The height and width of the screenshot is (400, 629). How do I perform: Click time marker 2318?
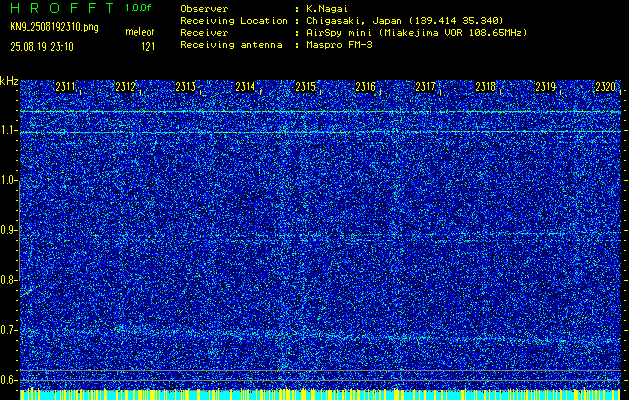tap(485, 87)
